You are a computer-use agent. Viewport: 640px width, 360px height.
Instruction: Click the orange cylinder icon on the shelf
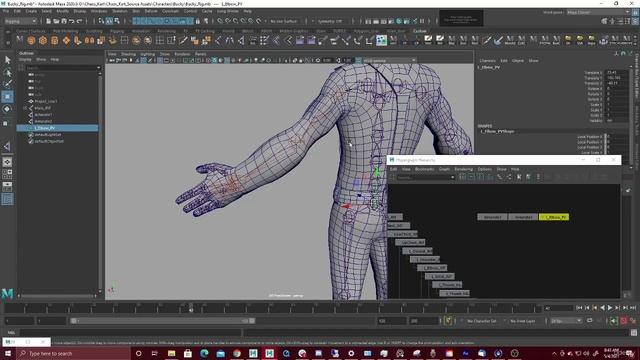(54, 40)
